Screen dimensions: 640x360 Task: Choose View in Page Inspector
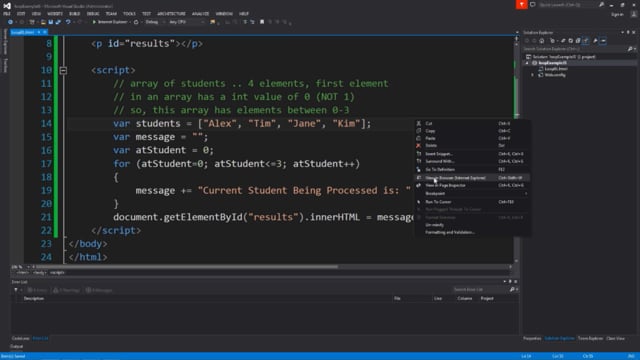click(472, 185)
